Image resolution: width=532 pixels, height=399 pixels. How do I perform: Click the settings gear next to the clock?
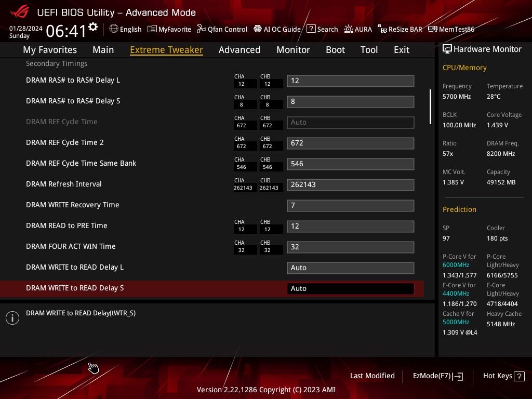point(93,27)
